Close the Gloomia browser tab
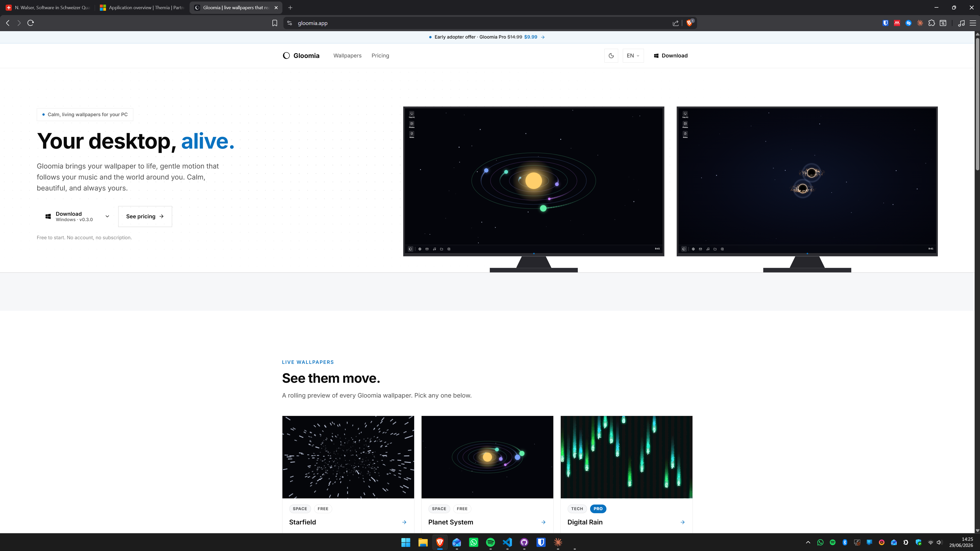The image size is (980, 551). 276,8
